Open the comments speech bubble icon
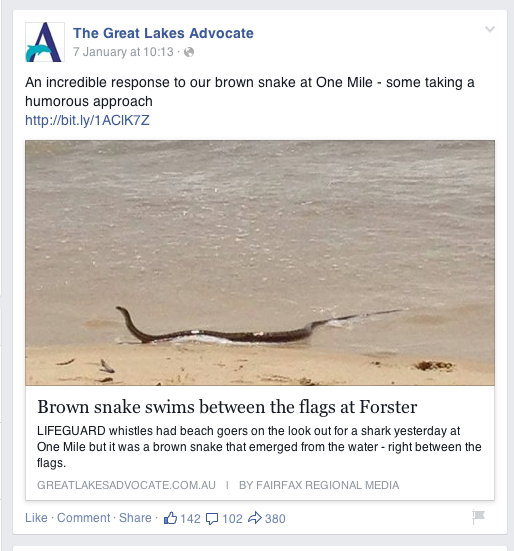 point(212,519)
